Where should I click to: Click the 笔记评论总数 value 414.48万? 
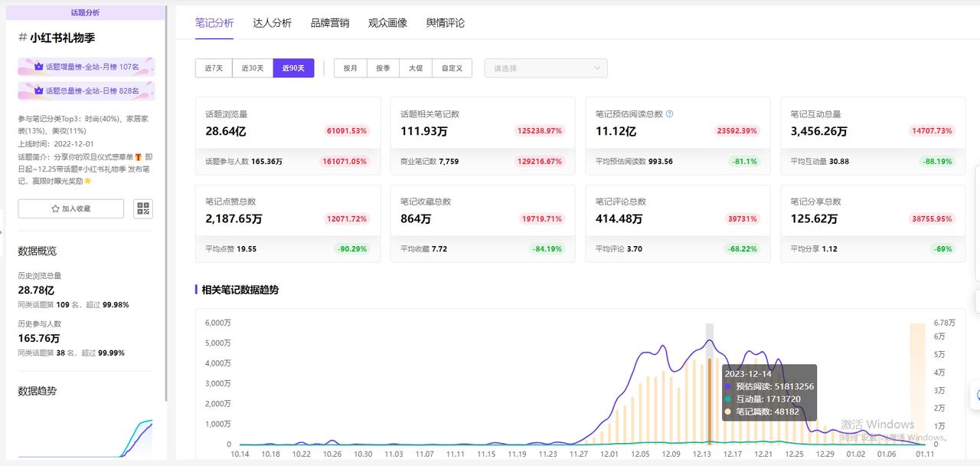click(619, 218)
